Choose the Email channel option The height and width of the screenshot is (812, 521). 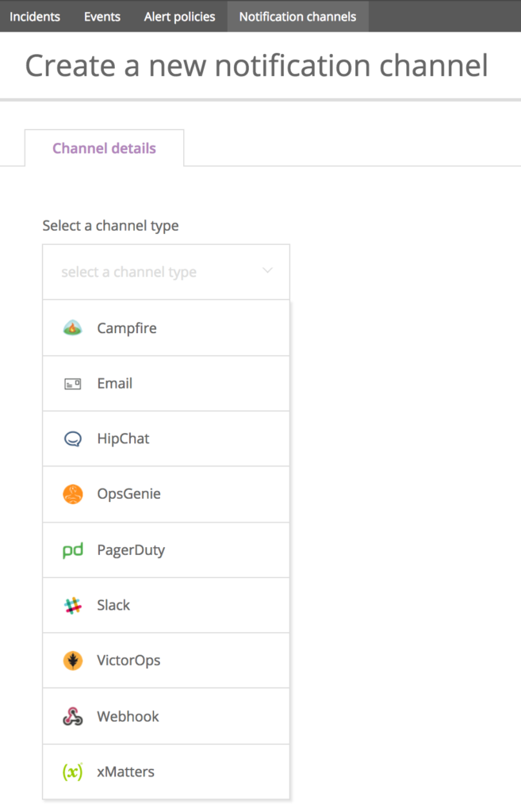[167, 384]
